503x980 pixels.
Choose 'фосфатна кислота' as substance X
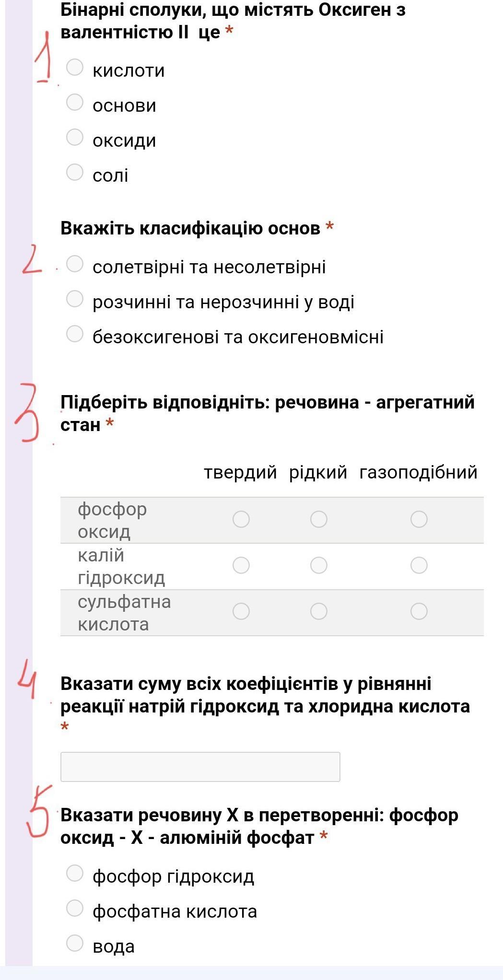pos(75,908)
